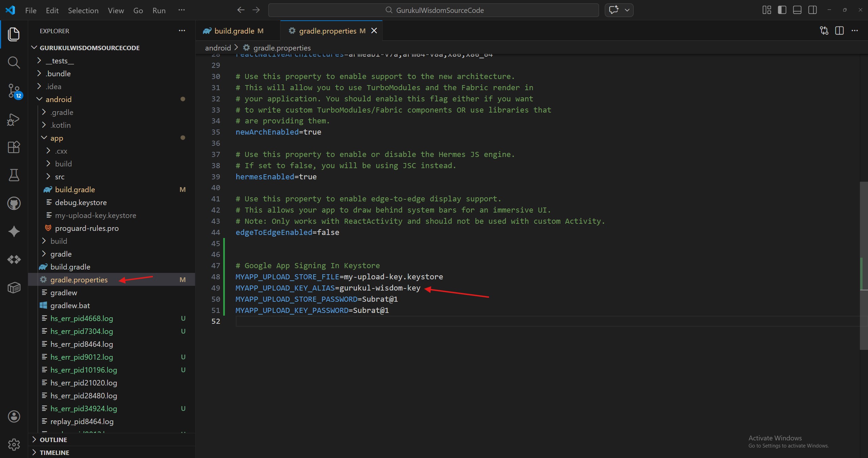Click Open Changes icon in editor toolbar
The width and height of the screenshot is (868, 458).
pyautogui.click(x=824, y=31)
